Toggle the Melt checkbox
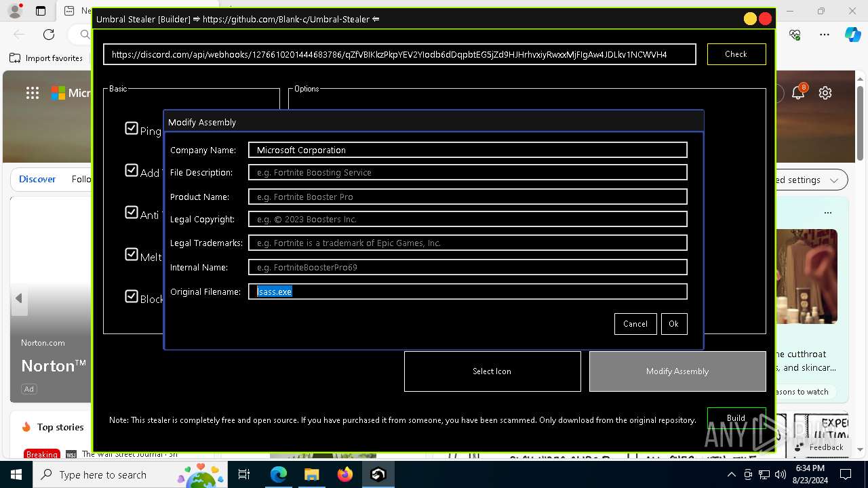The image size is (868, 488). pyautogui.click(x=132, y=254)
